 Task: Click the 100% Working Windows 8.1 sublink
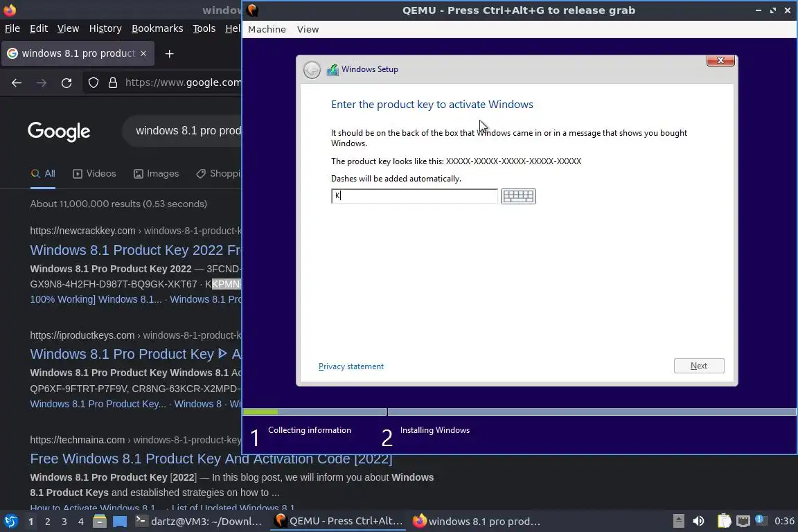(x=96, y=299)
